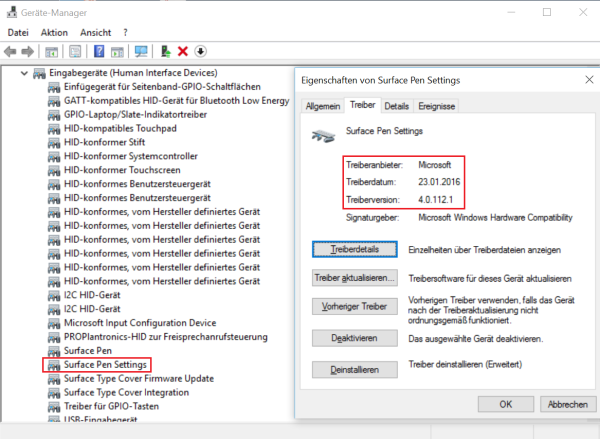Click the Treiberanbieter value Microsoft
The width and height of the screenshot is (600, 439).
tap(435, 165)
